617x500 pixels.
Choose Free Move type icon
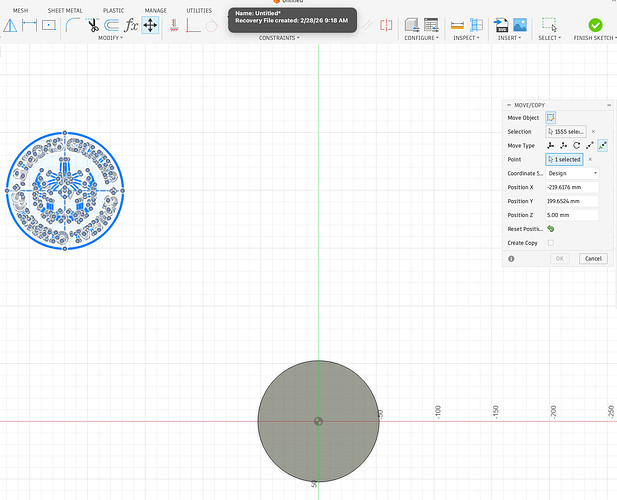tap(550, 146)
